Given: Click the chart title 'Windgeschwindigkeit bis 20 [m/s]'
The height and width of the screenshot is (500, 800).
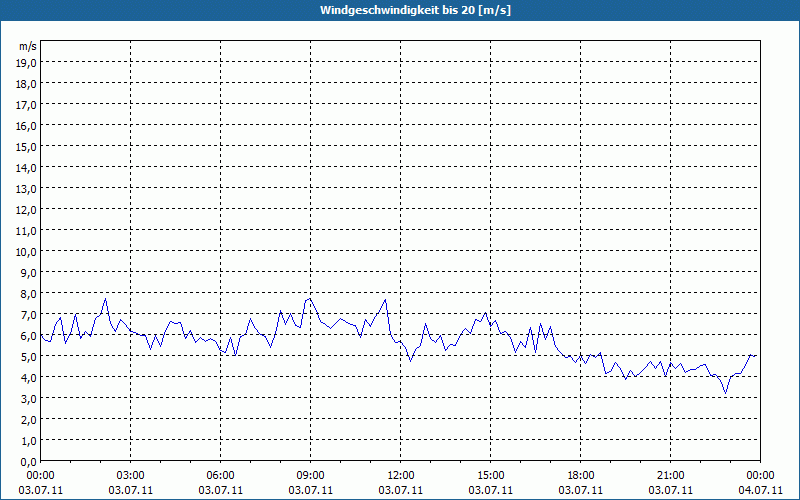Looking at the screenshot, I should [415, 10].
